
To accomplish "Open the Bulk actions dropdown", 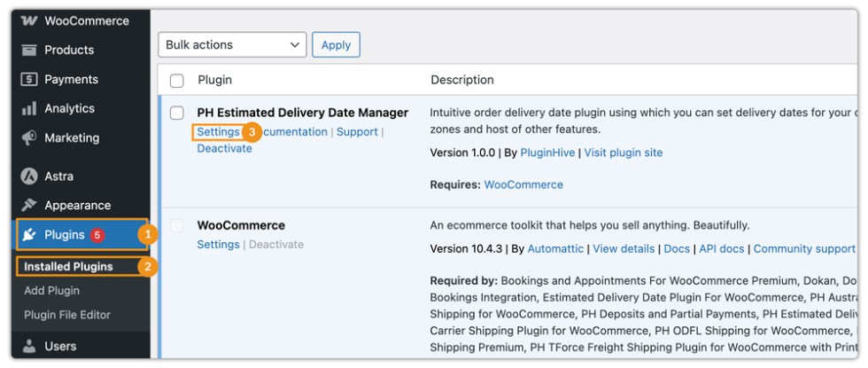I will [x=232, y=45].
